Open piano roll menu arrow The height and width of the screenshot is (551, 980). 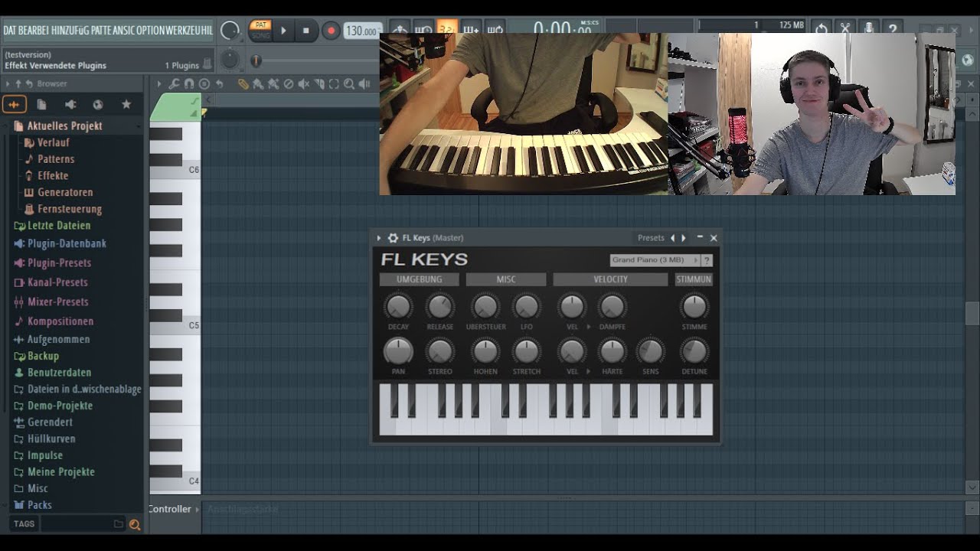[x=159, y=84]
